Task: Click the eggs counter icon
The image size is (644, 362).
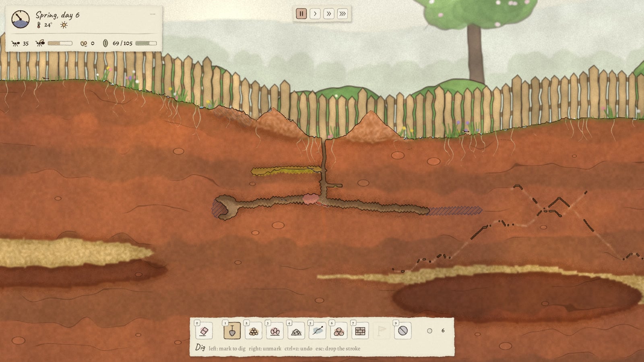Action: 84,43
